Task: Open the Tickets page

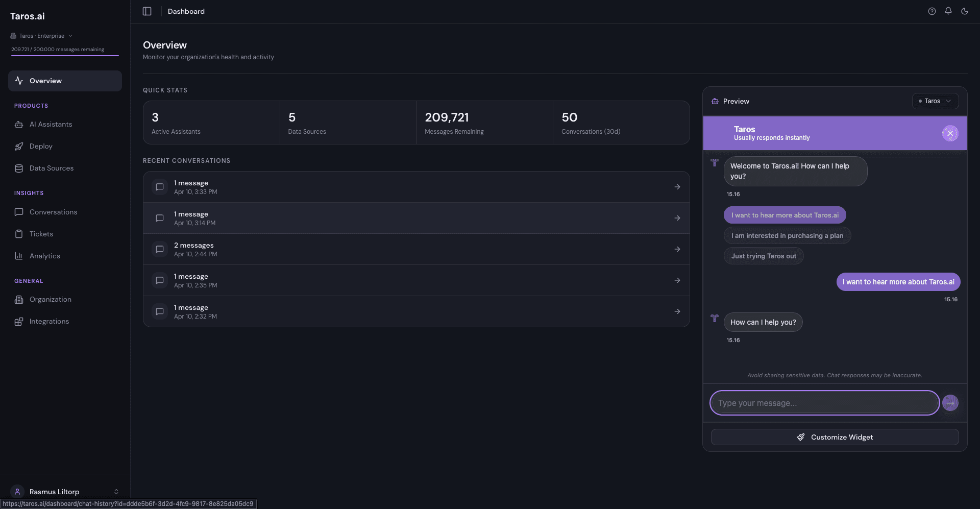Action: point(65,234)
